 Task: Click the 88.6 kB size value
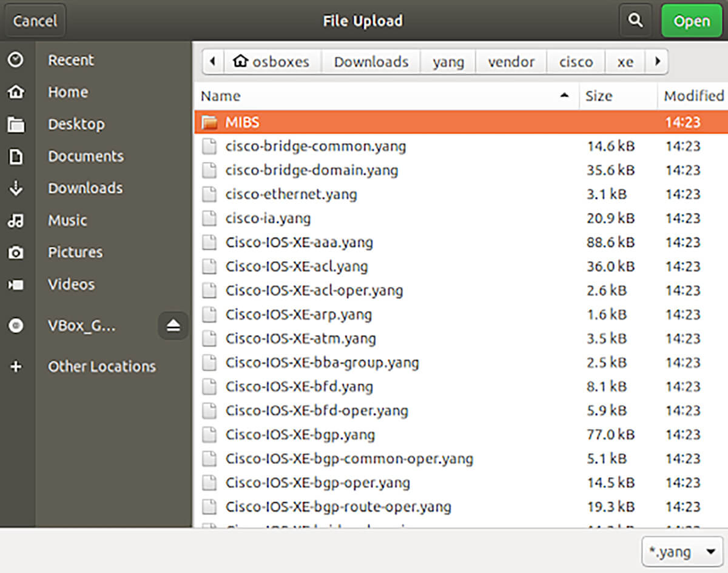tap(610, 243)
